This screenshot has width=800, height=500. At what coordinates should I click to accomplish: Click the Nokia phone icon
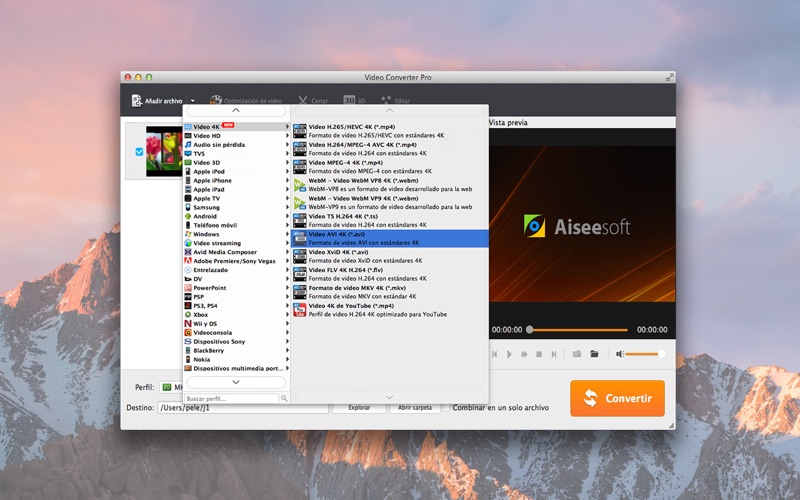(188, 359)
